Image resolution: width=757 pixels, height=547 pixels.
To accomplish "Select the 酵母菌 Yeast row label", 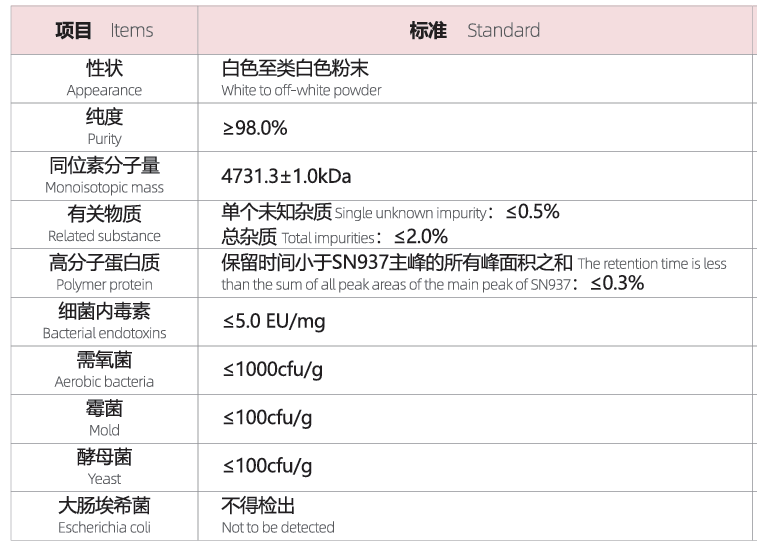I will [x=104, y=466].
